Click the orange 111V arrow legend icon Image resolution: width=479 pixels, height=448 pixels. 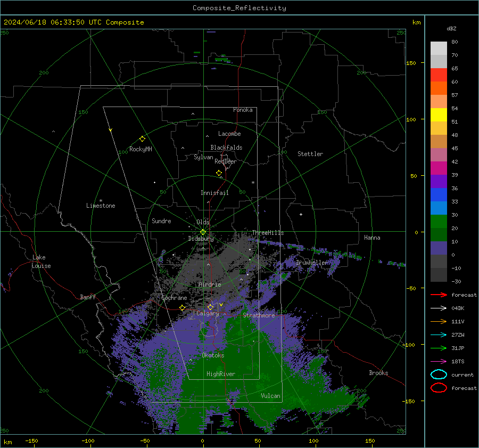439,321
